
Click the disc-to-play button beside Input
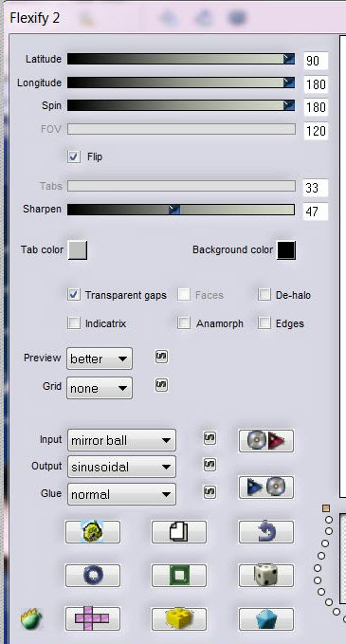[x=266, y=441]
